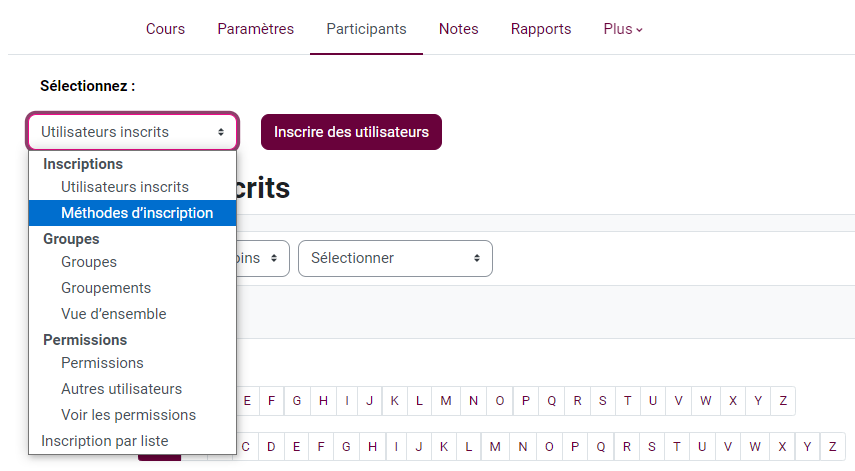Choose Vue d'ensemble option
Image resolution: width=855 pixels, height=471 pixels.
[x=114, y=314]
